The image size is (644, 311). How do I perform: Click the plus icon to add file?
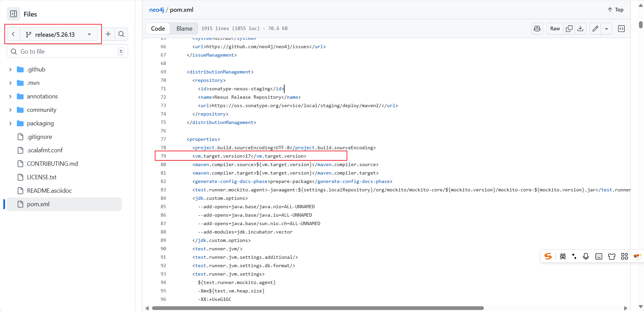tap(108, 34)
